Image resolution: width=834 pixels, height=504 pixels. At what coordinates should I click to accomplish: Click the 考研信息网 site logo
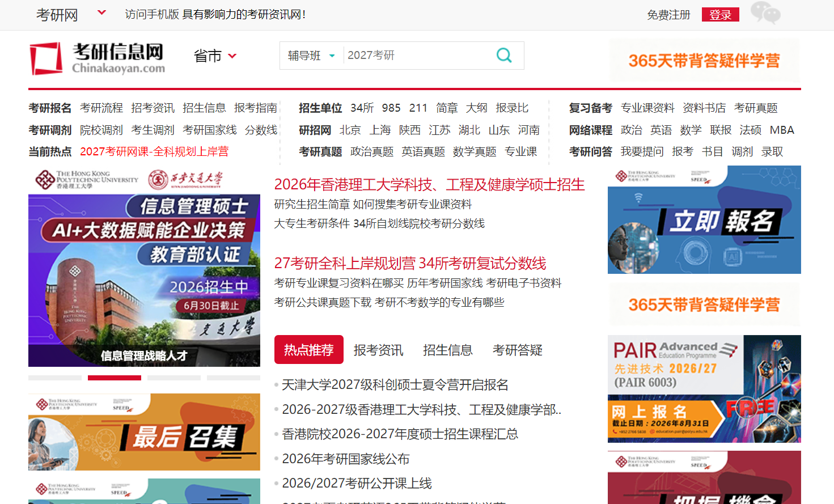98,58
